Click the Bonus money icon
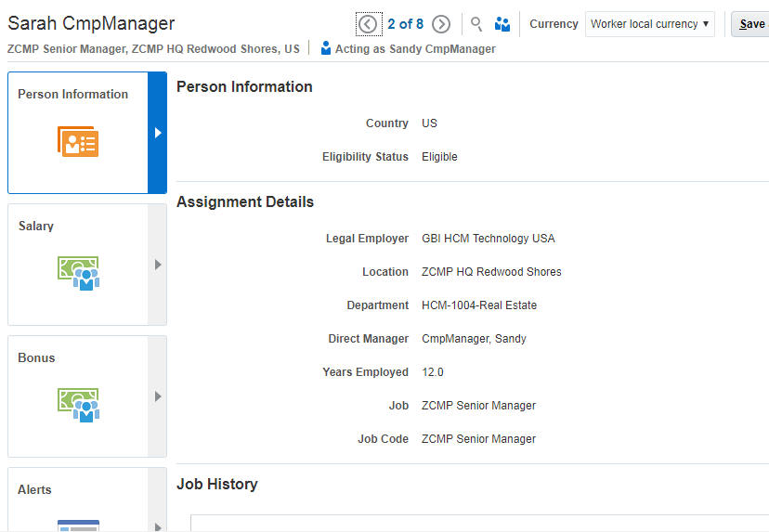The height and width of the screenshot is (532, 769). (x=78, y=405)
